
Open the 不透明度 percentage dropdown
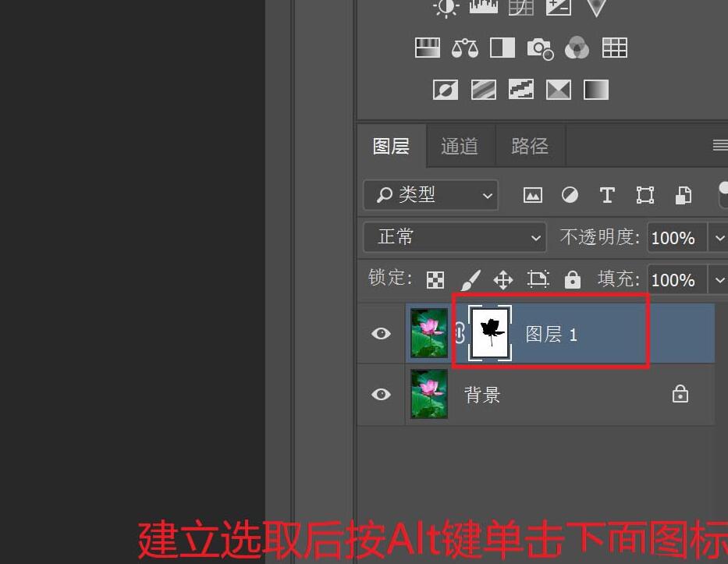tap(717, 237)
